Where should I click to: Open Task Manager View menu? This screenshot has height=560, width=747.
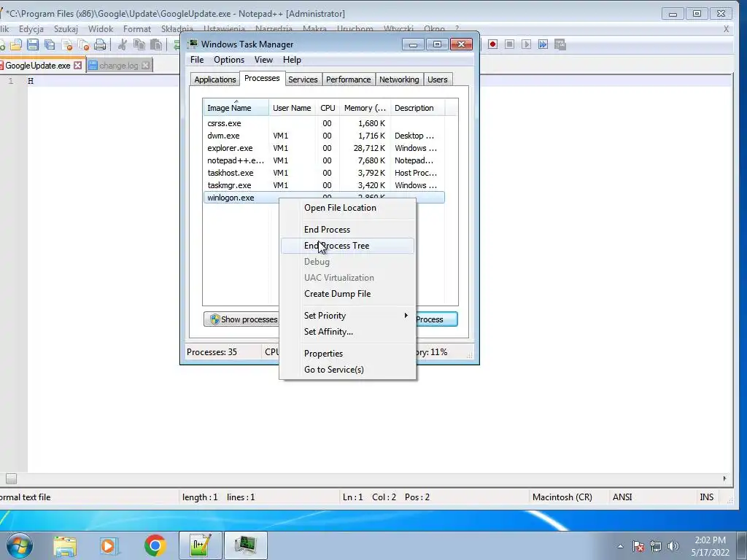(263, 60)
